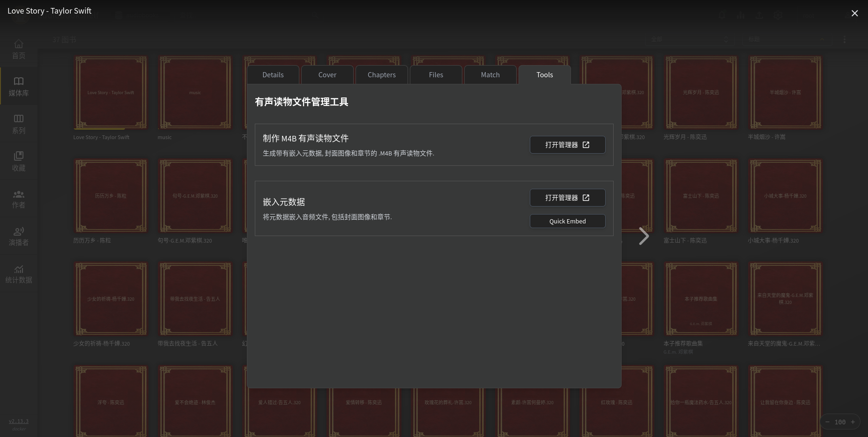Open manager for making M4B audiobook file
868x437 pixels.
pos(567,145)
